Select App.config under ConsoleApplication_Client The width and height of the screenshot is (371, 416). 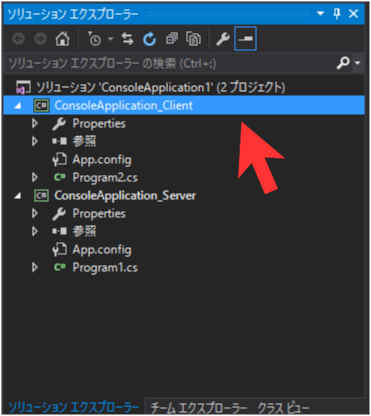coord(102,160)
